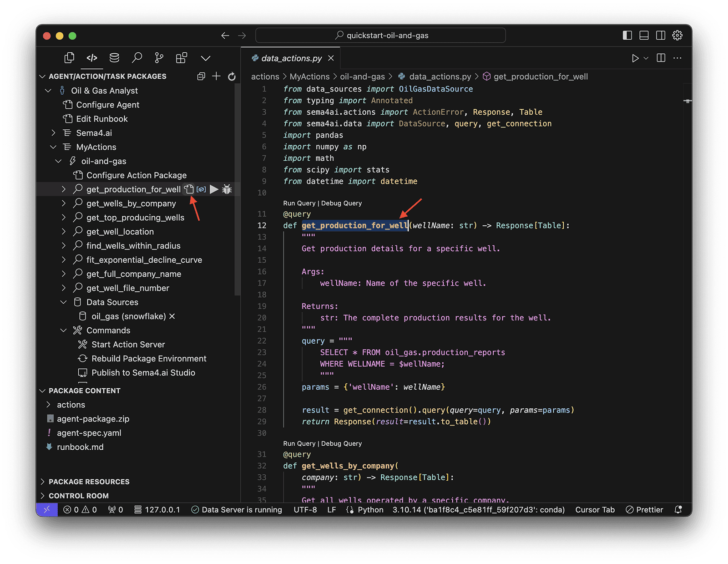Toggle the primary side bar layout button
728x564 pixels.
(627, 36)
